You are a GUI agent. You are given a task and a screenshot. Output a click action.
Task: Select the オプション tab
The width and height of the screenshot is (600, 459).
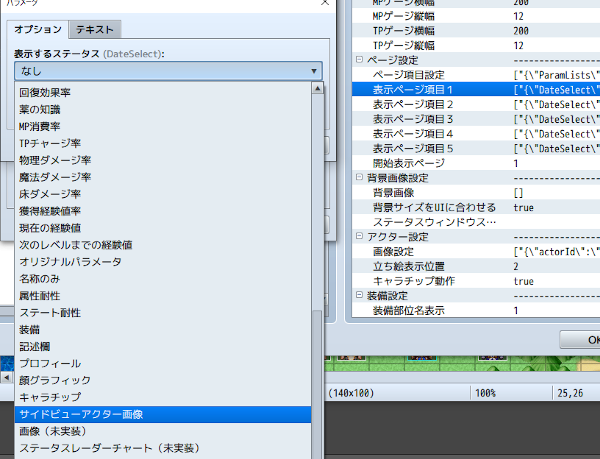pyautogui.click(x=38, y=29)
